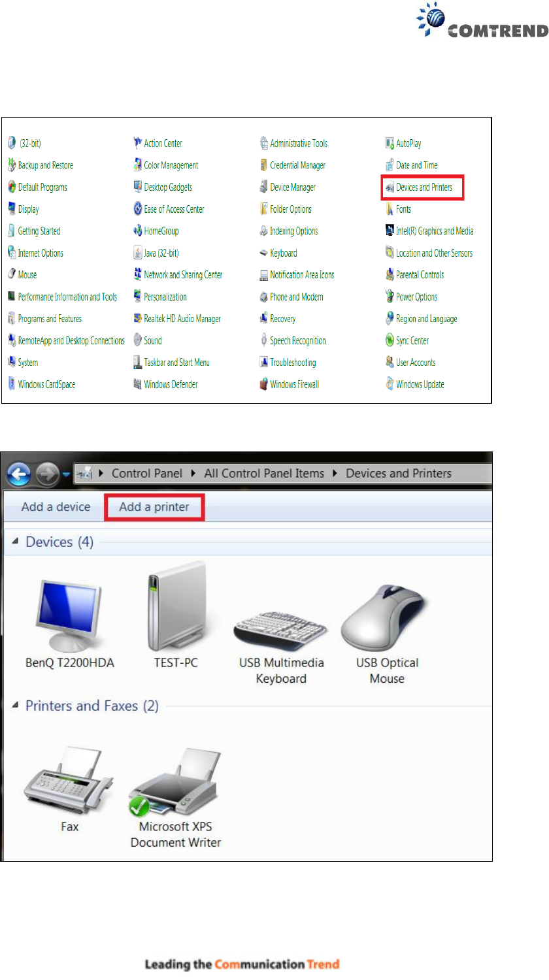Collapse the Printers and Faxes (2) group
This screenshot has height=980, width=549.
pyautogui.click(x=16, y=706)
